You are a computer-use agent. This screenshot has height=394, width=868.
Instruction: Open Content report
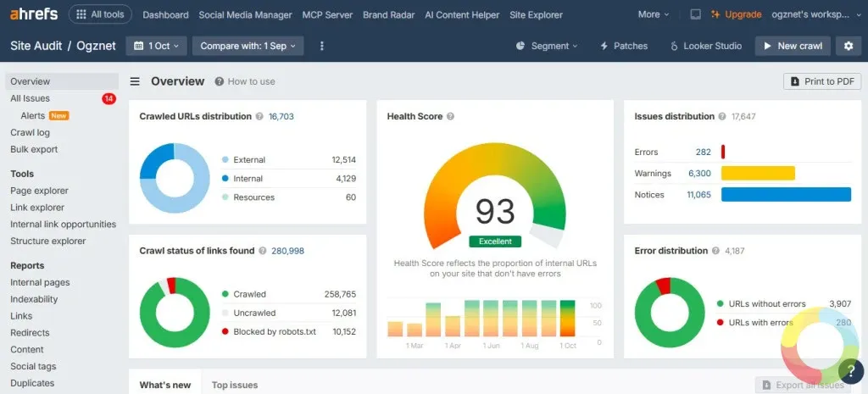[x=26, y=350]
